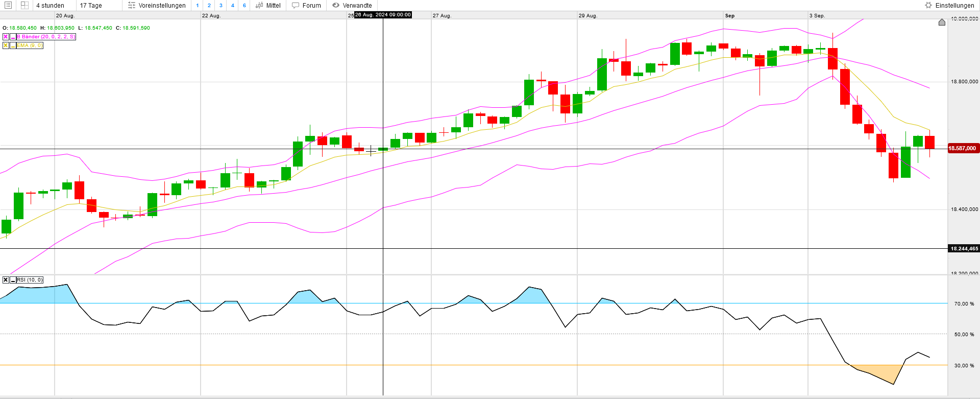Click the red 18.587,000 current price label

pyautogui.click(x=963, y=148)
